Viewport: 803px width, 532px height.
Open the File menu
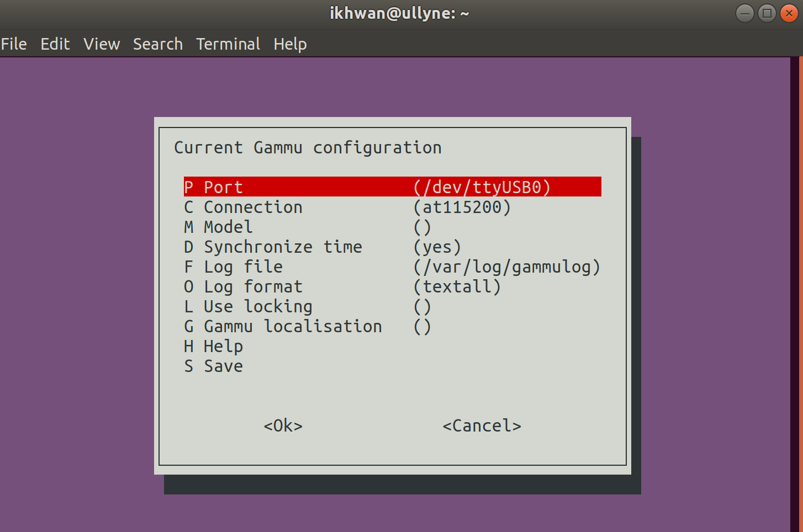tap(14, 44)
